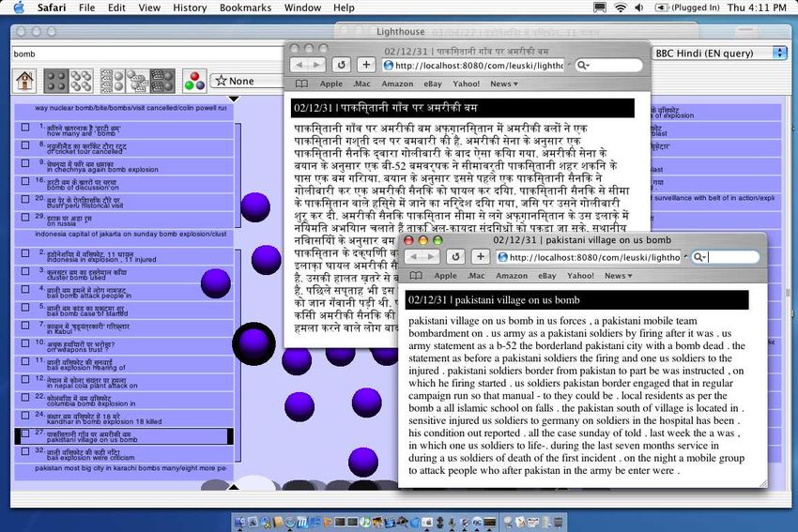Check box for result 8 'cricket tour cancelled'
This screenshot has width=798, height=532.
(25, 145)
